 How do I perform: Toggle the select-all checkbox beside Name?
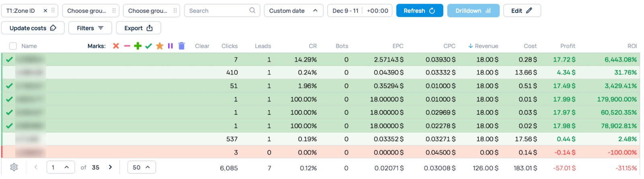(x=13, y=46)
